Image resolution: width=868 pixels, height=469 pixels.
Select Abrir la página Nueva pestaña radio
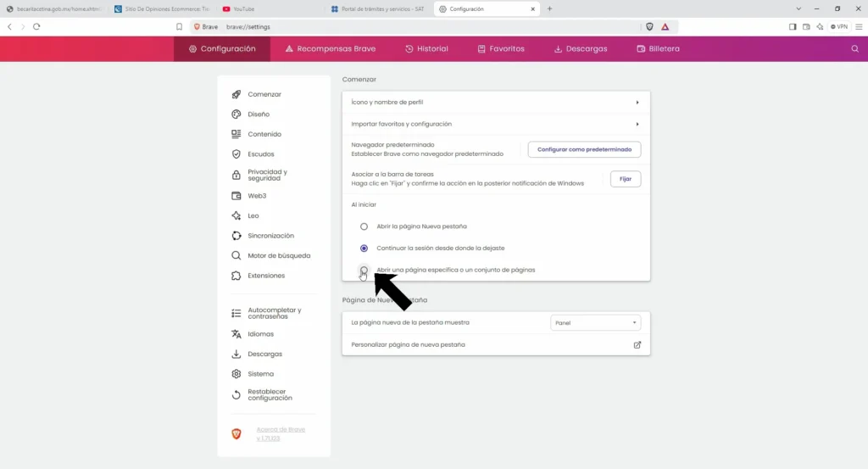364,226
